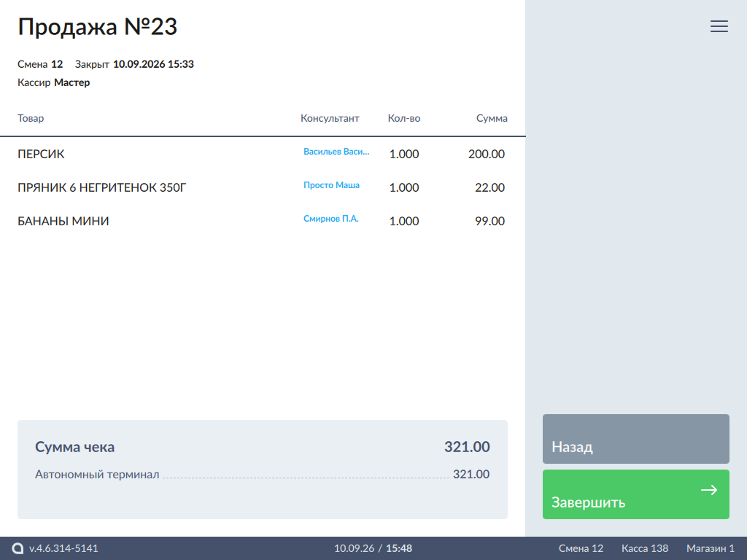Image resolution: width=747 pixels, height=560 pixels.
Task: Click Смена 12 in the status bar
Action: [x=581, y=548]
